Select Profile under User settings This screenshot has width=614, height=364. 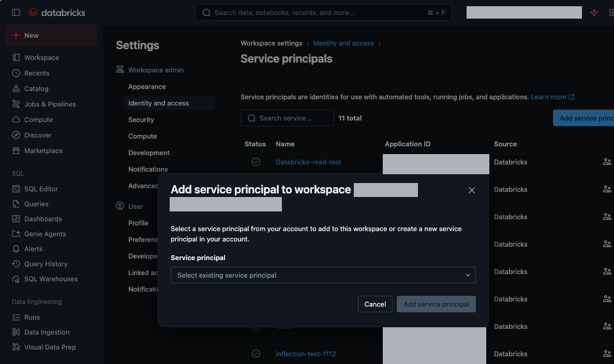[138, 223]
